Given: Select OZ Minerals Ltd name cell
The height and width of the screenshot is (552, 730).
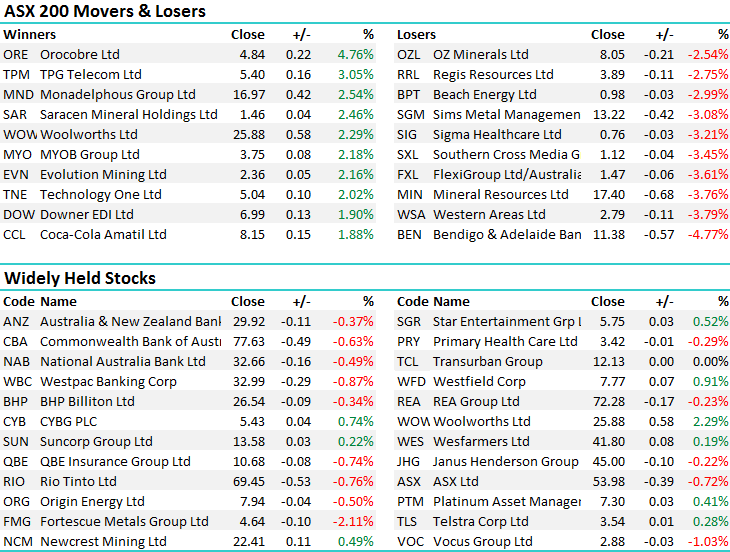Looking at the screenshot, I should (481, 55).
